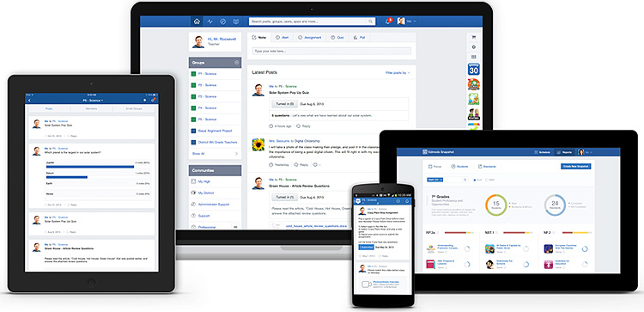Open the shopping cart icon in right sidebar

pyautogui.click(x=473, y=37)
